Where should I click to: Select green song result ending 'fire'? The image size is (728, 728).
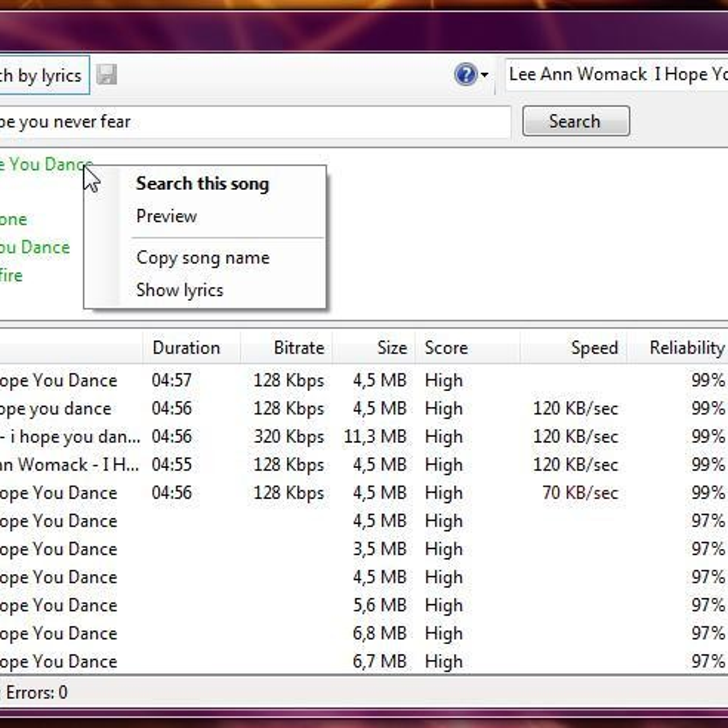[11, 275]
